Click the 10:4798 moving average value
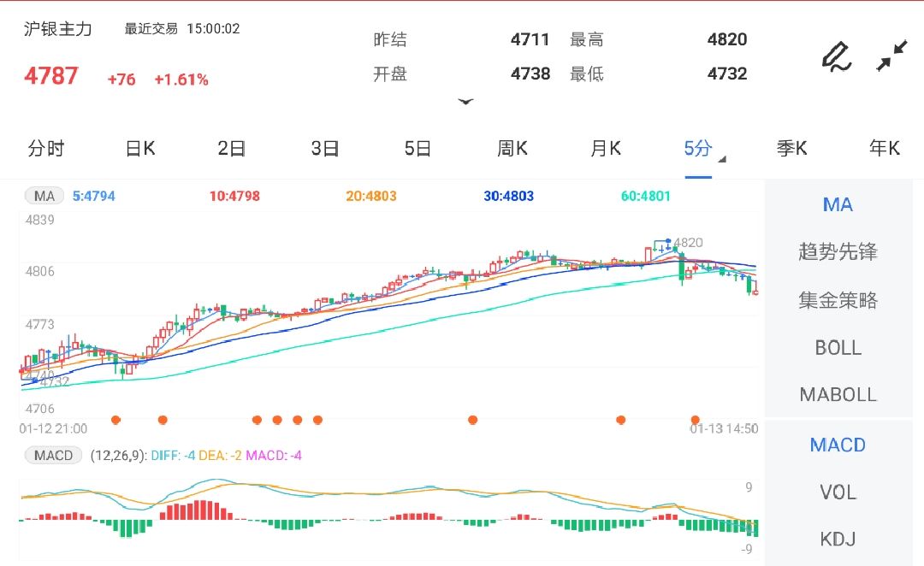Viewport: 924px width, 566px height. coord(234,196)
